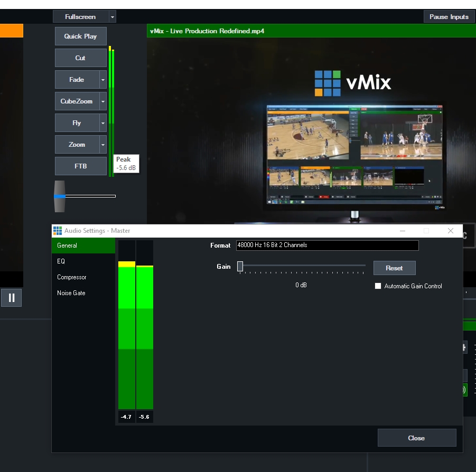The width and height of the screenshot is (476, 472).
Task: Open the EQ tab in Audio Settings
Action: pyautogui.click(x=83, y=261)
